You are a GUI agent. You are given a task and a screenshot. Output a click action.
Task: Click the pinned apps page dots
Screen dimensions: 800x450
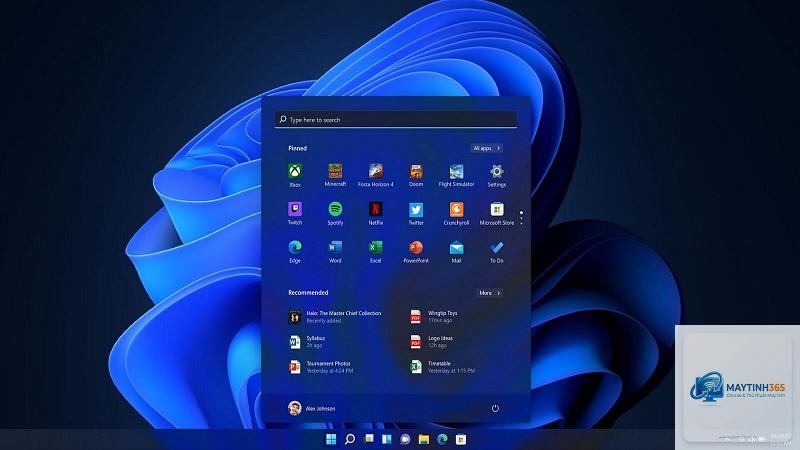tap(521, 218)
